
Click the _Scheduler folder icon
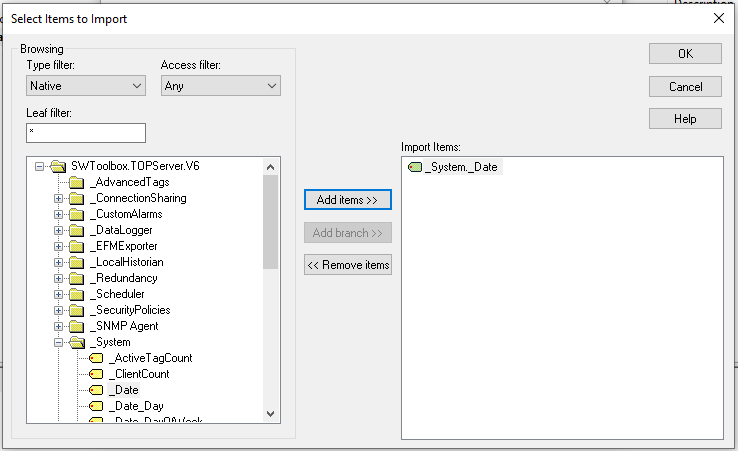click(x=76, y=294)
